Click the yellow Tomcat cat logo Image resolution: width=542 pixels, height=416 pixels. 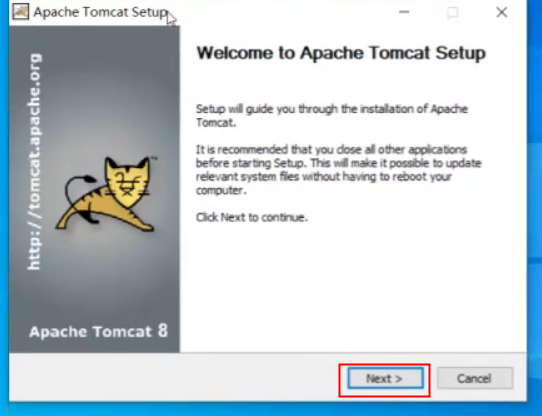pyautogui.click(x=106, y=194)
